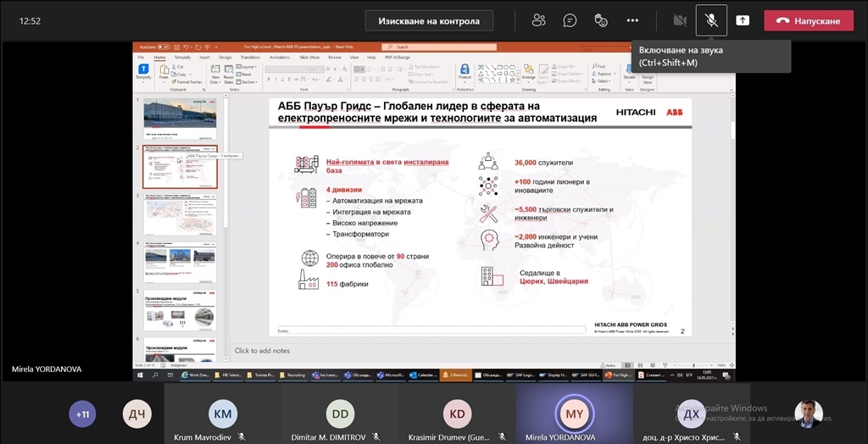Open the Layout dropdown in Slides group
The image size is (868, 444).
pyautogui.click(x=249, y=66)
